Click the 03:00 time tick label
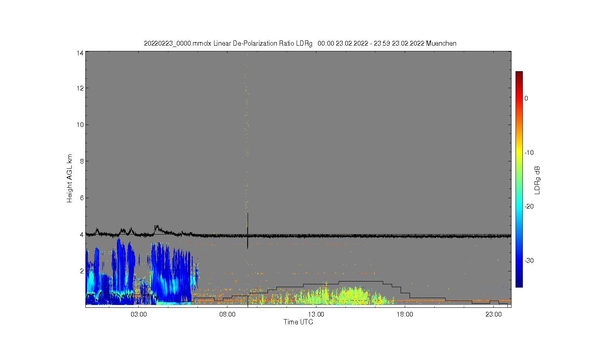This screenshot has width=607, height=364. tap(139, 314)
